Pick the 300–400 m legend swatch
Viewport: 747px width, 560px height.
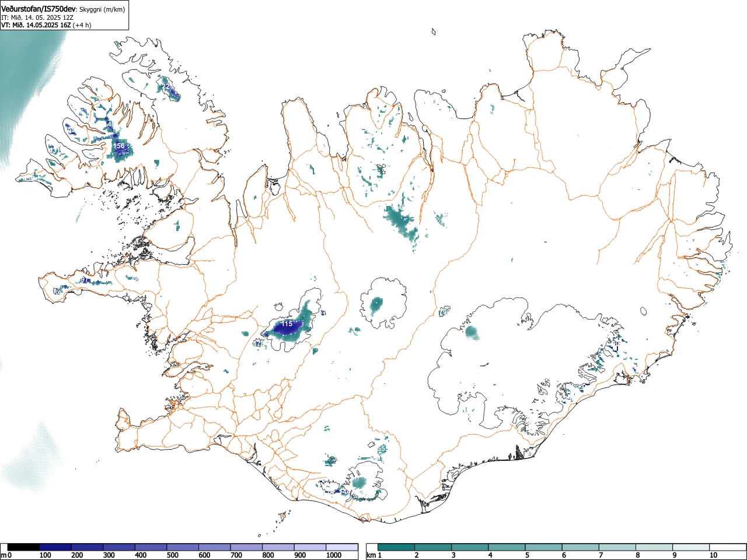pos(119,547)
